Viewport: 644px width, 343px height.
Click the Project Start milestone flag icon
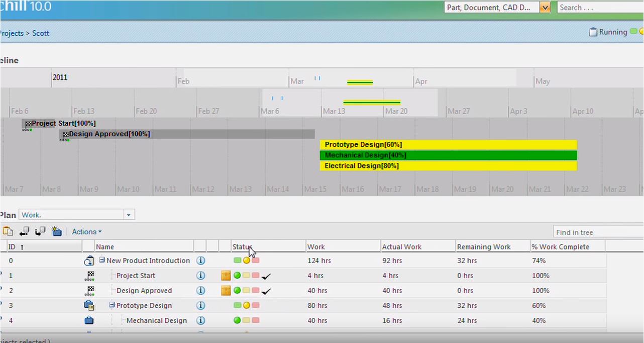click(x=89, y=276)
